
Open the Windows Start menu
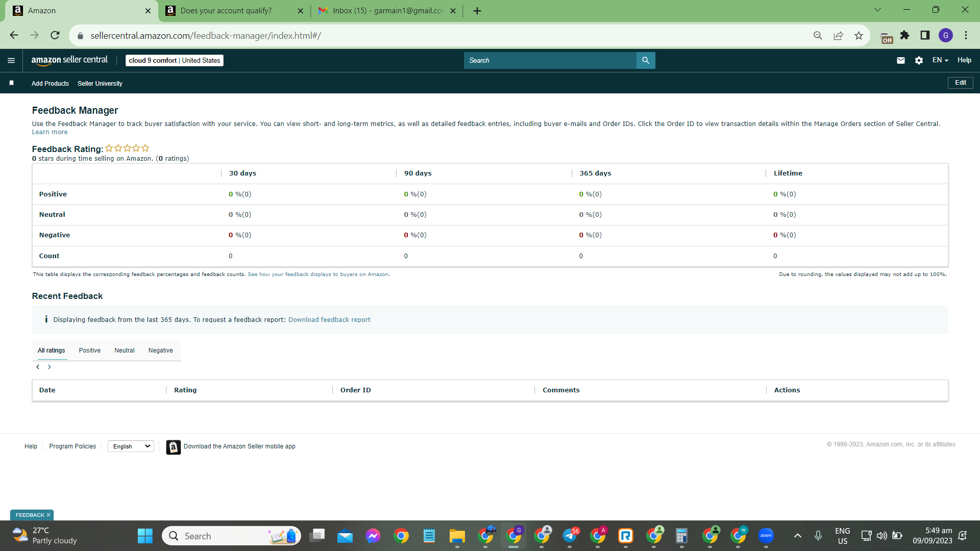point(145,536)
